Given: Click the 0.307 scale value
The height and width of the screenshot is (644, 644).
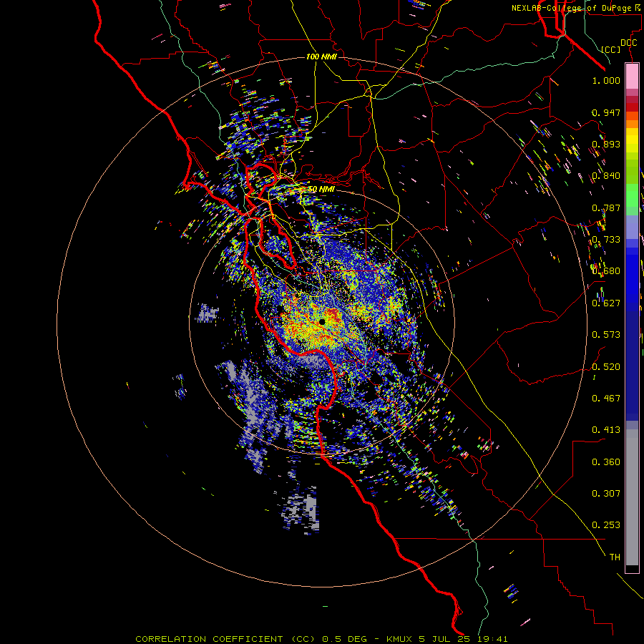Looking at the screenshot, I should (606, 494).
